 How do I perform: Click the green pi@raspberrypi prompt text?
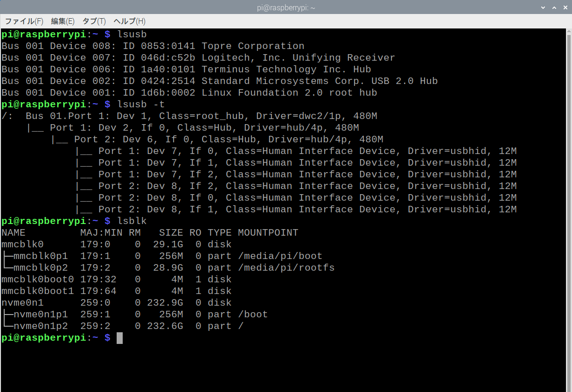coord(44,337)
